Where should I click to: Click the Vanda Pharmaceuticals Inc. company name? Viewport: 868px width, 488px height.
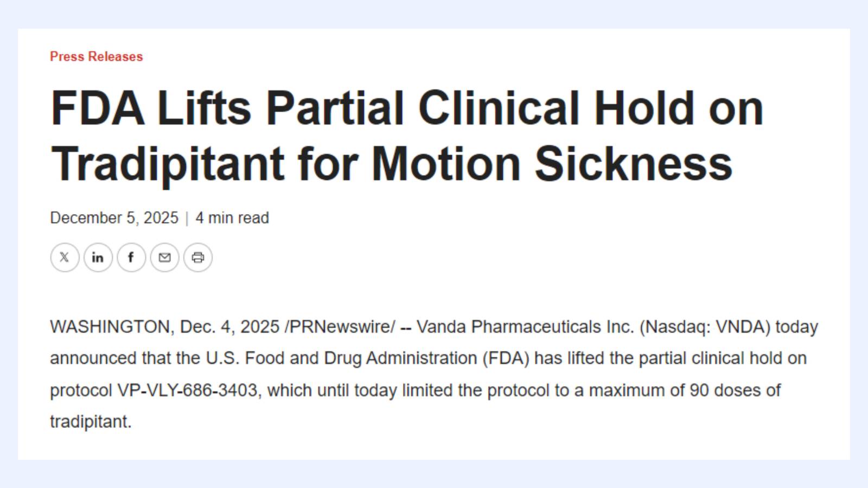coord(525,327)
